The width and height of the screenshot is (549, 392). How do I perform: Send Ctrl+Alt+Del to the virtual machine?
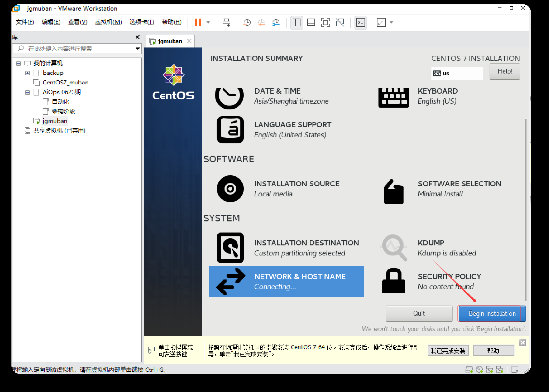pos(227,22)
